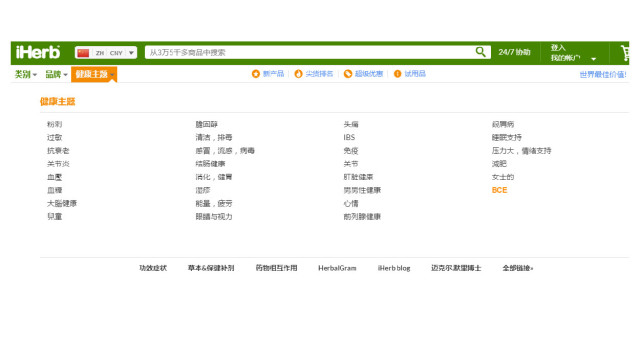The image size is (641, 361).
Task: Open the 尖货排名 rankings link
Action: click(x=320, y=74)
